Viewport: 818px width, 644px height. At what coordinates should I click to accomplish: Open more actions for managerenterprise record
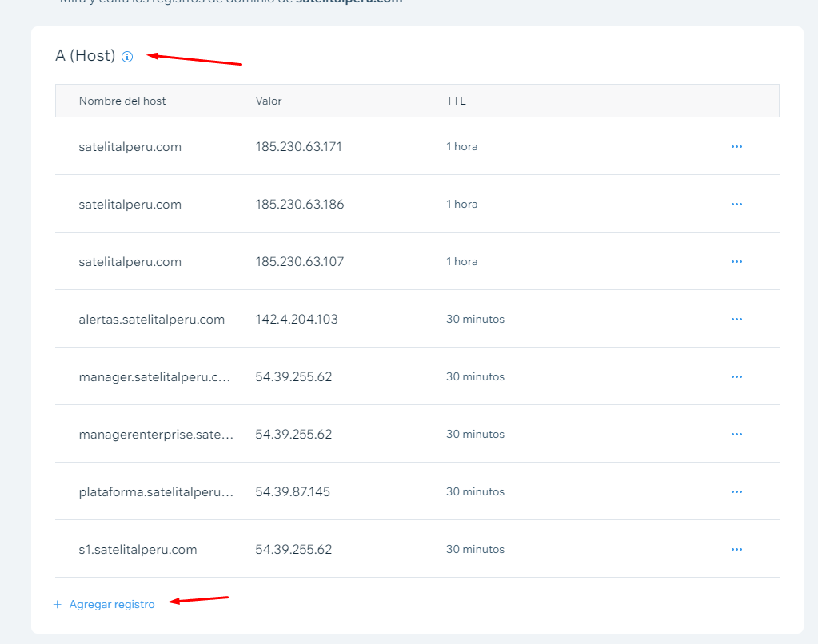[736, 435]
